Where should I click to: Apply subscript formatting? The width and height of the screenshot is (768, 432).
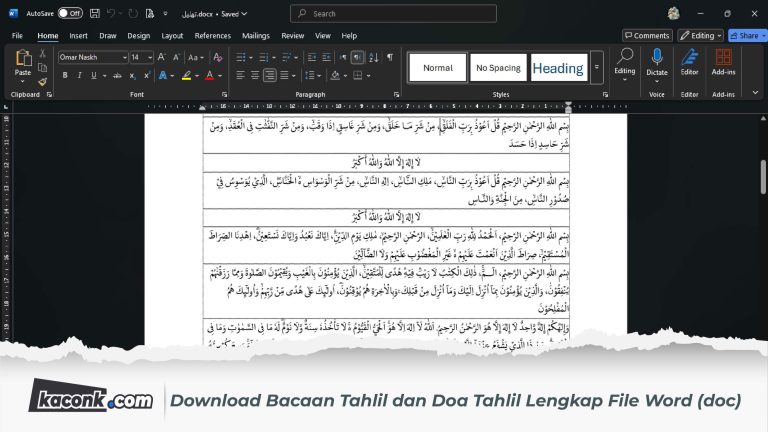pyautogui.click(x=132, y=75)
